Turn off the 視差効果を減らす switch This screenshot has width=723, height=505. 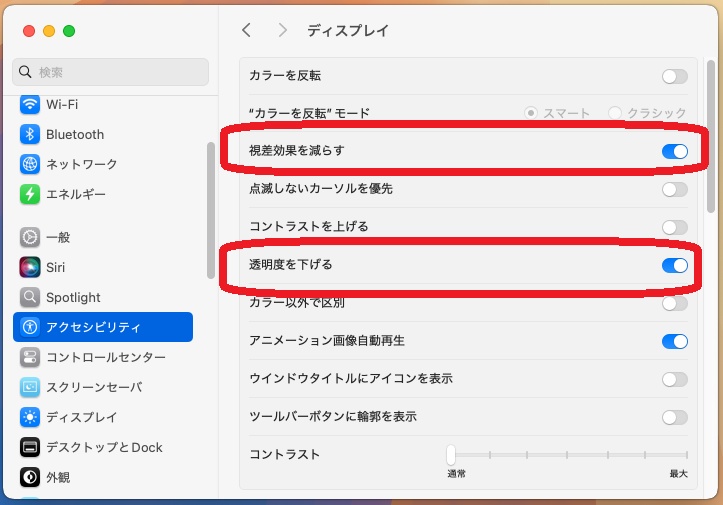point(675,151)
